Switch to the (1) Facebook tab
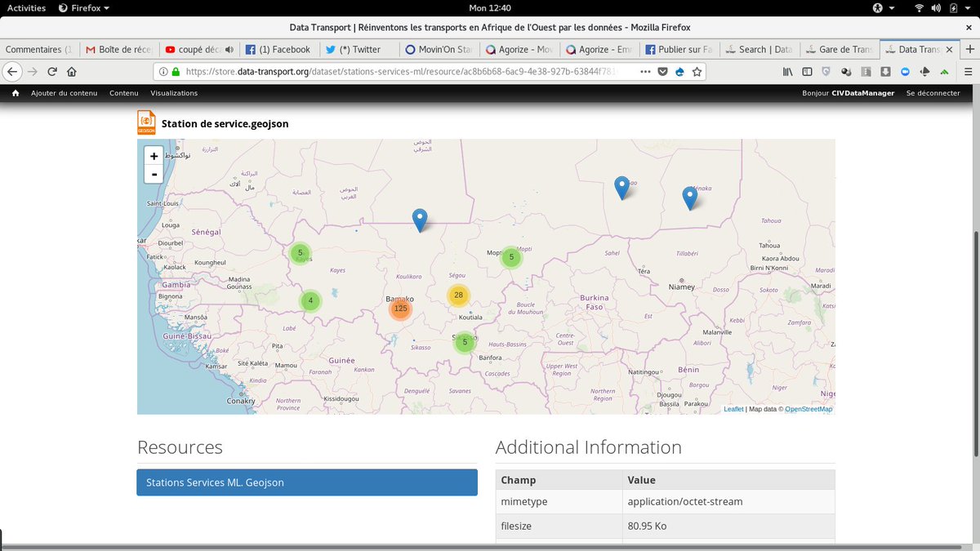This screenshot has width=980, height=551. 278,50
